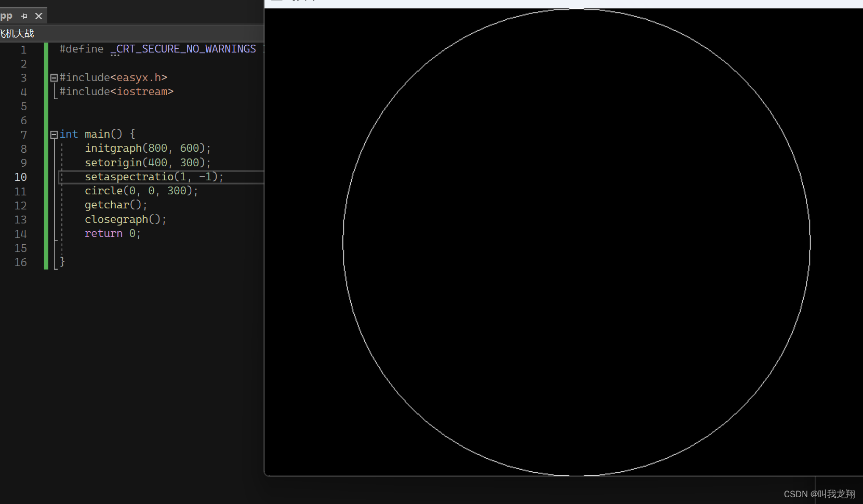Close the open cpp editor tab
The height and width of the screenshot is (504, 863).
39,16
